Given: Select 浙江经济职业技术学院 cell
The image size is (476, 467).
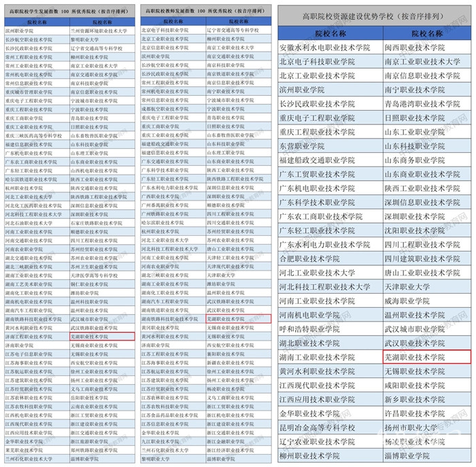Looking at the screenshot, I should point(239,450).
